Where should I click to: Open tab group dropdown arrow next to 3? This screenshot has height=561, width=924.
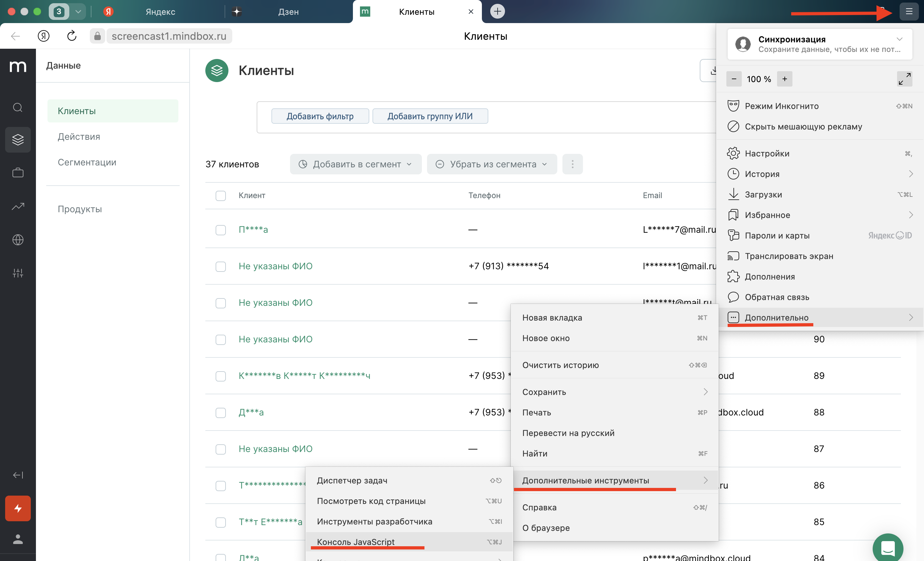pos(78,11)
